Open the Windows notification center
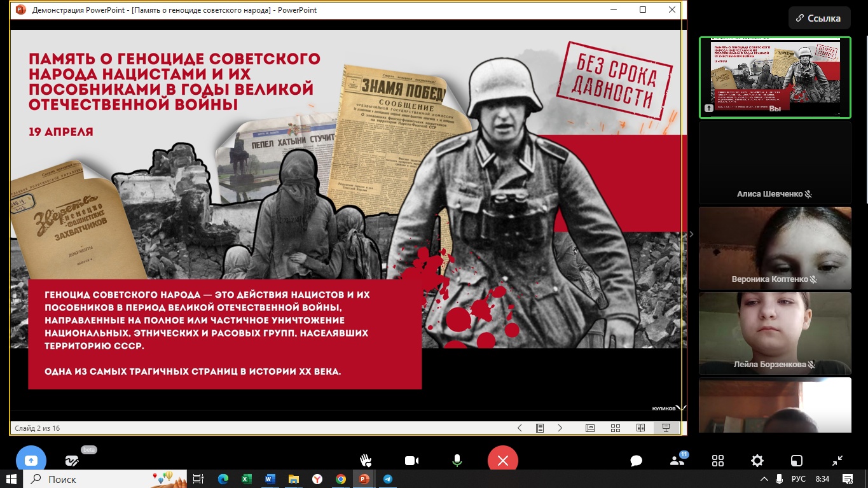Viewport: 868px width, 488px height. click(847, 478)
